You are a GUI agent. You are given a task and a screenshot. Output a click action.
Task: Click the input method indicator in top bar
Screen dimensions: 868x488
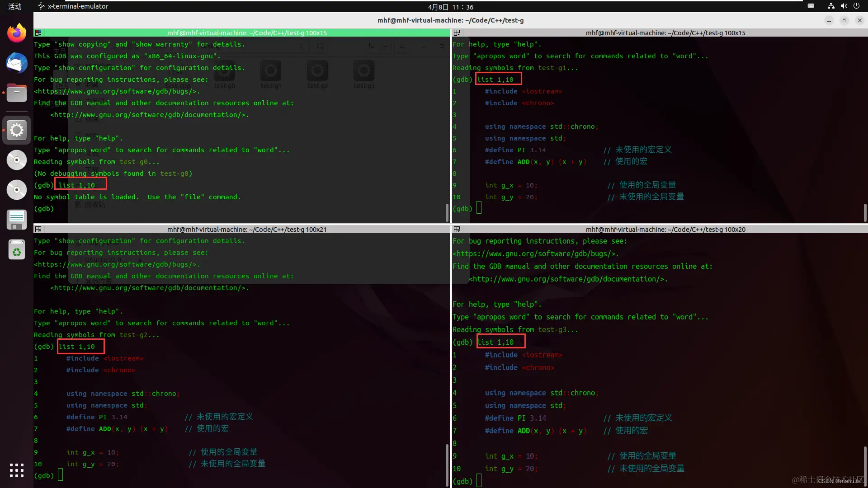tap(811, 6)
